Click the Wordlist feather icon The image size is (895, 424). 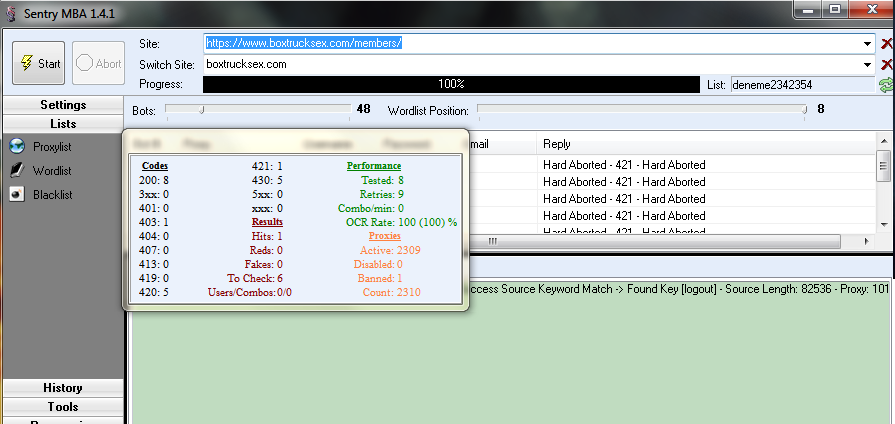coord(17,170)
